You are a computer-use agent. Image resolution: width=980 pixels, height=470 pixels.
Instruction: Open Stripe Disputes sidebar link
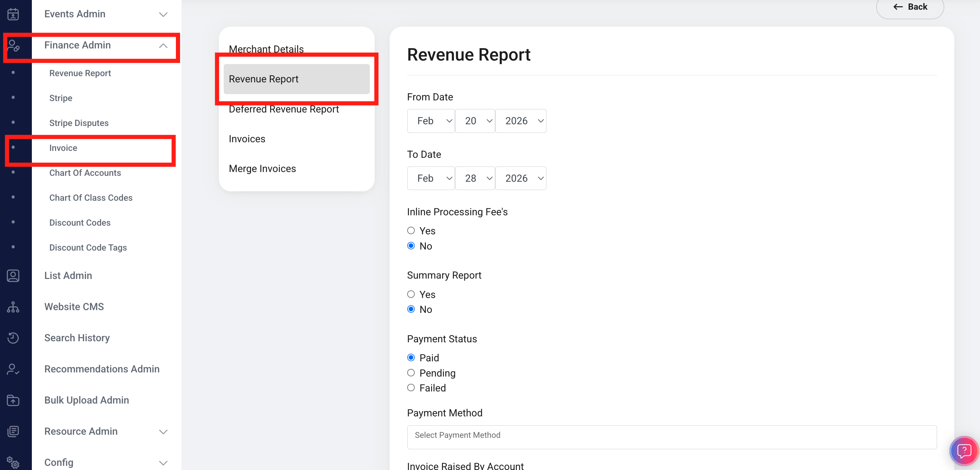click(79, 123)
